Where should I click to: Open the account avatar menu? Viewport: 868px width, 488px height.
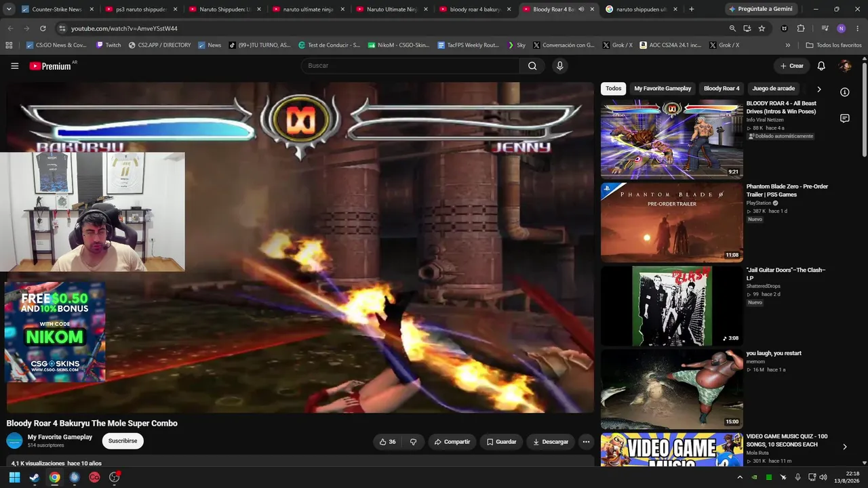tap(845, 66)
